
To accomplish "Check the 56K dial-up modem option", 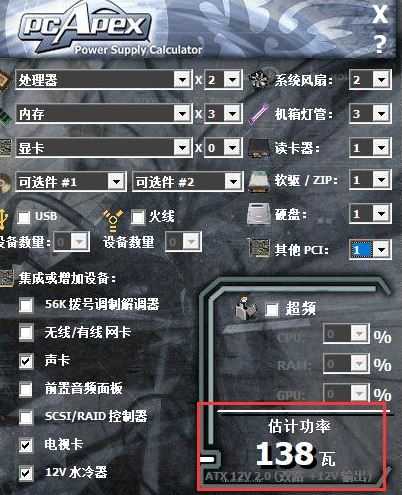I will (26, 305).
